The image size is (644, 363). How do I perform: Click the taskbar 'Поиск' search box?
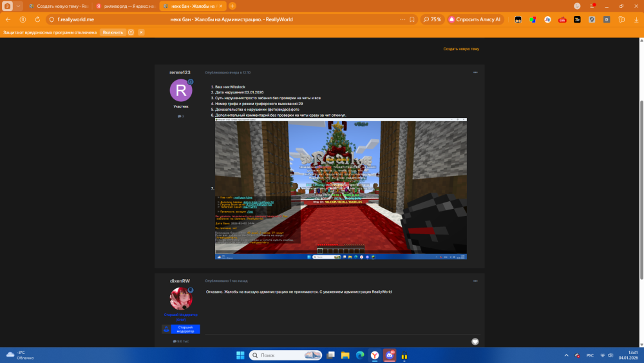click(285, 355)
